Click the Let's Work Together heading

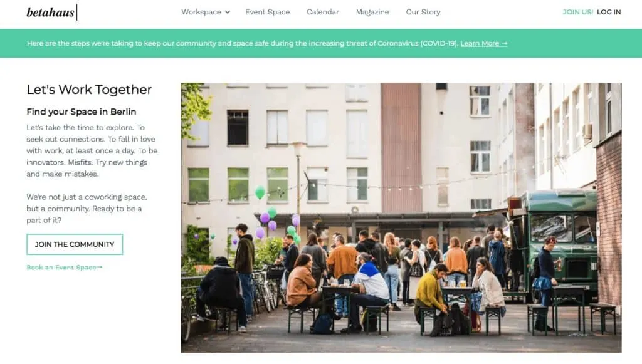[89, 90]
